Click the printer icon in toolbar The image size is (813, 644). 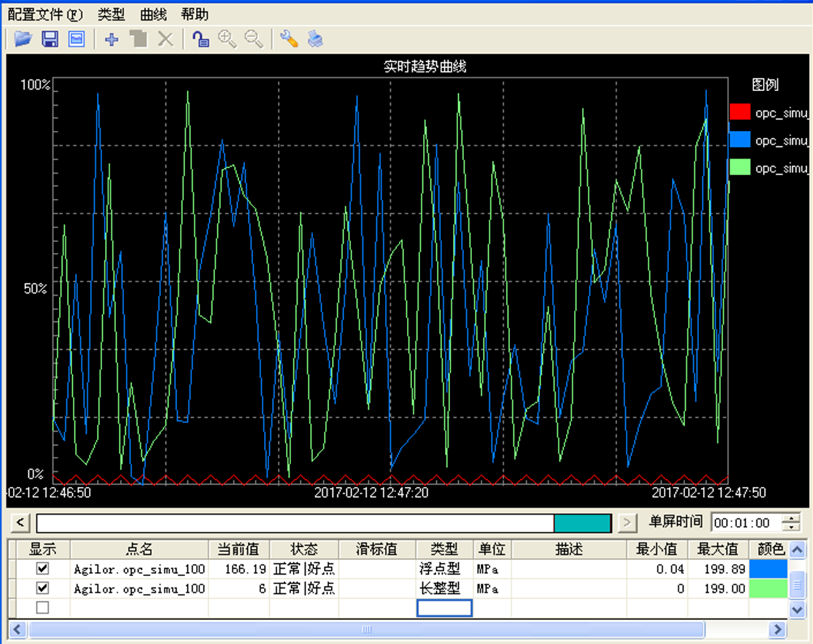[315, 39]
